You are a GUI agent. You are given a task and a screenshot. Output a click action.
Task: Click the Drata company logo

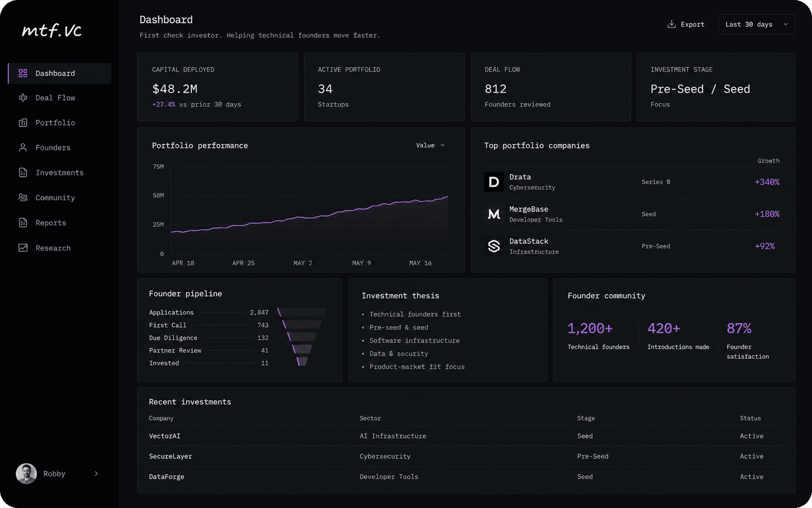494,182
